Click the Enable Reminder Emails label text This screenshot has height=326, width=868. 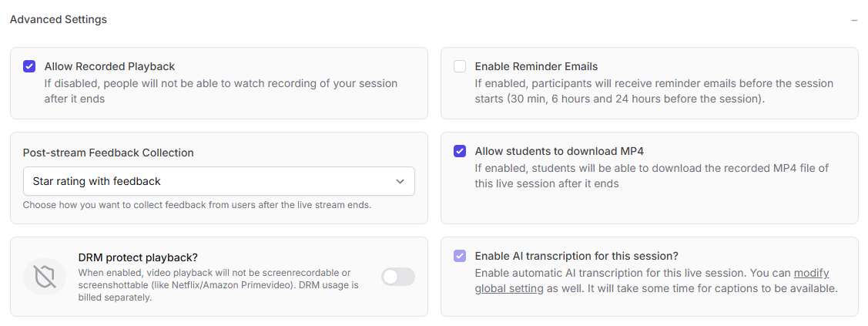point(536,66)
